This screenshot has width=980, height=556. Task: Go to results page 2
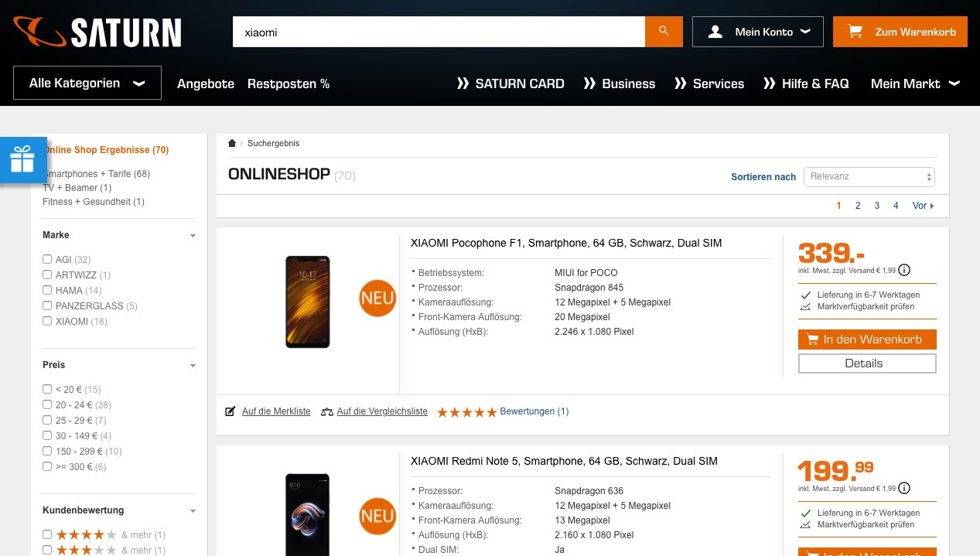tap(858, 206)
